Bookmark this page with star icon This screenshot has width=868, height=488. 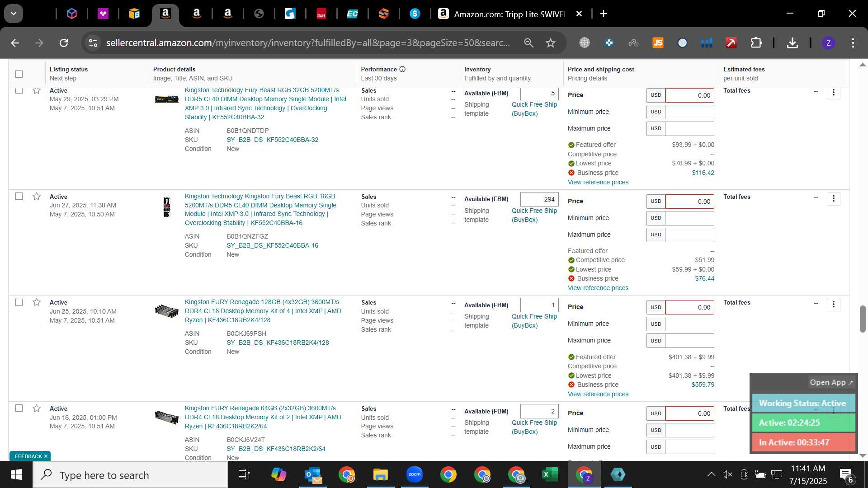point(550,43)
